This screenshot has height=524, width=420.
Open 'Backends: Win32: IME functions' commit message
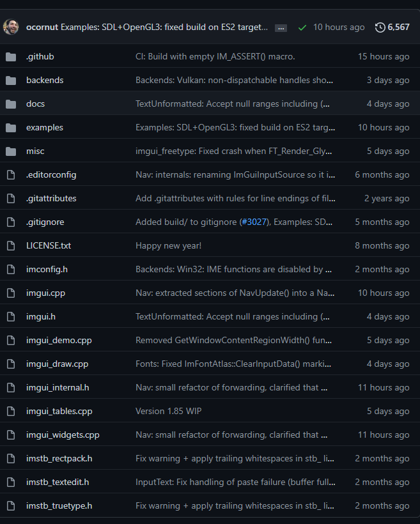[233, 270]
